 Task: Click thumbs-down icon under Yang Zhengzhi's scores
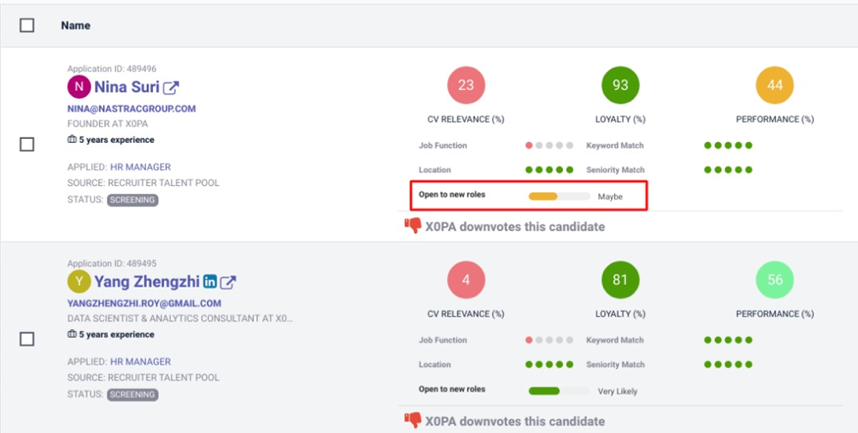(x=412, y=420)
